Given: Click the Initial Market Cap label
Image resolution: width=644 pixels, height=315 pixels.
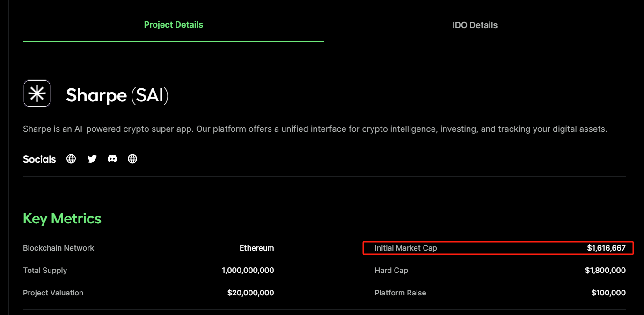Looking at the screenshot, I should 406,248.
